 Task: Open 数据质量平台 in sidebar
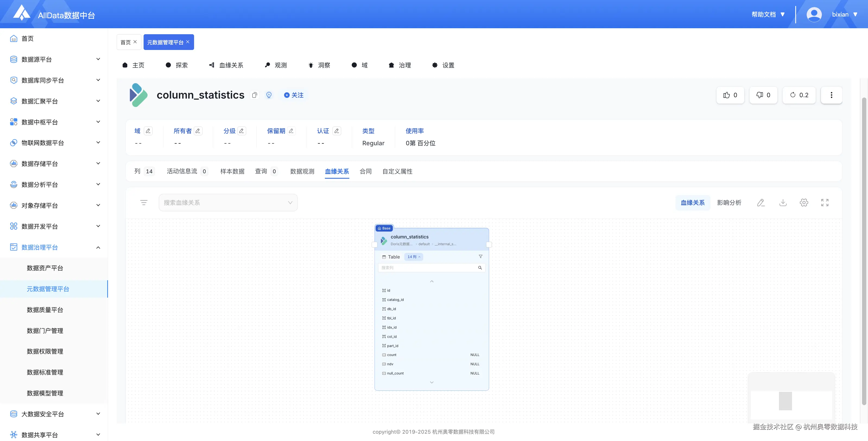click(x=45, y=310)
